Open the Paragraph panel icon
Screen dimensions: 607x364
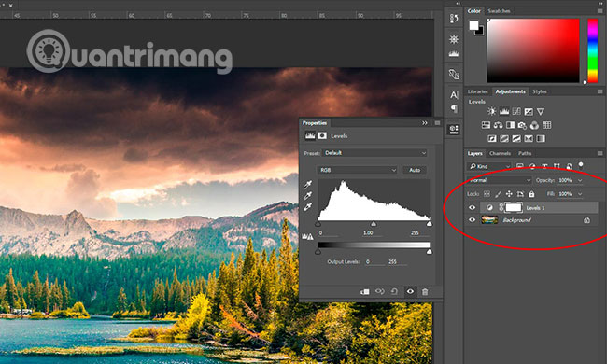point(454,109)
